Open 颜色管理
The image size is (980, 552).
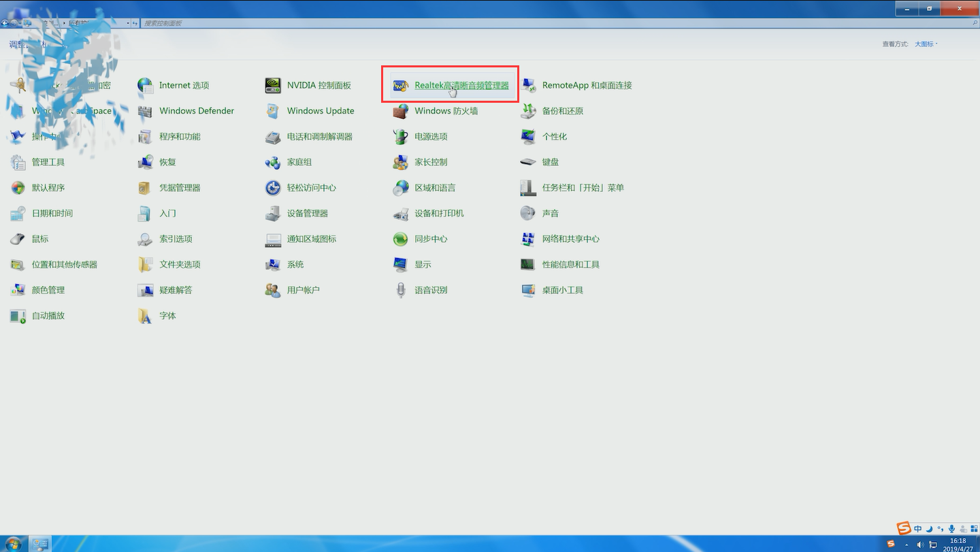[38, 291]
